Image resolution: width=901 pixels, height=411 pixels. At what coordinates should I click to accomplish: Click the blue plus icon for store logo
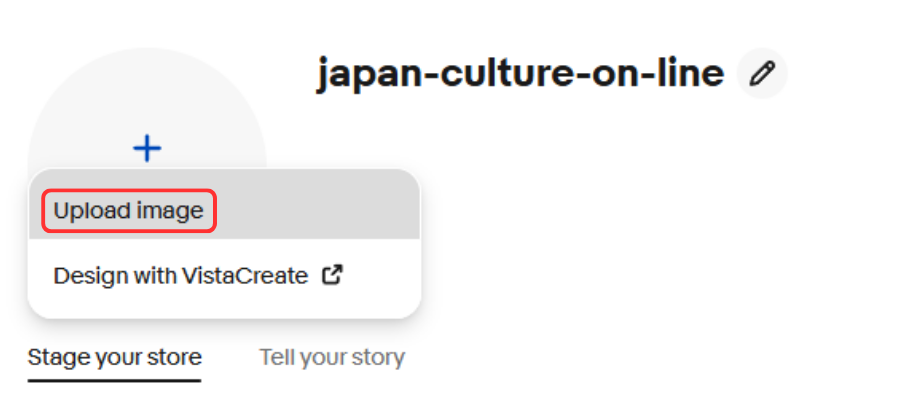coord(147,149)
